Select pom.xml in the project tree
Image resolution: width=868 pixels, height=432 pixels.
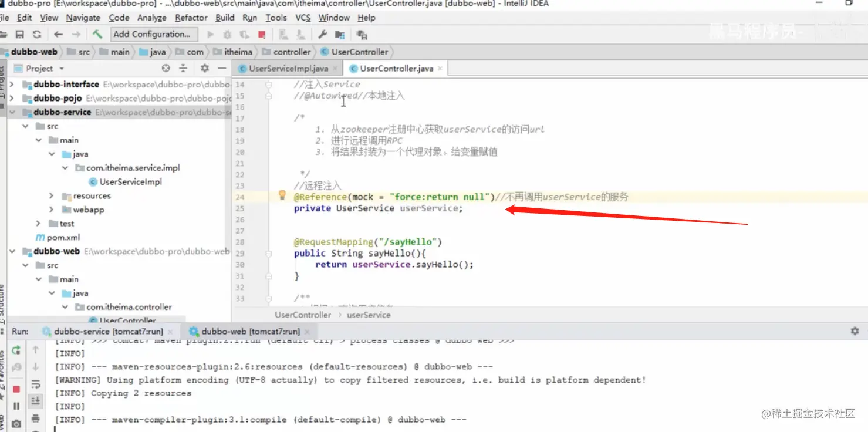point(58,238)
